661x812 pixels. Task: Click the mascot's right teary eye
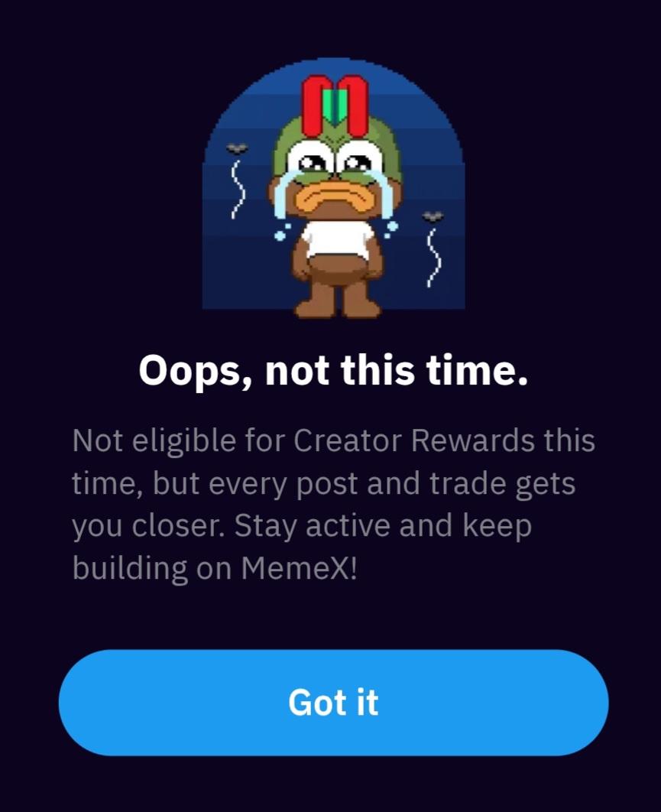pyautogui.click(x=358, y=163)
